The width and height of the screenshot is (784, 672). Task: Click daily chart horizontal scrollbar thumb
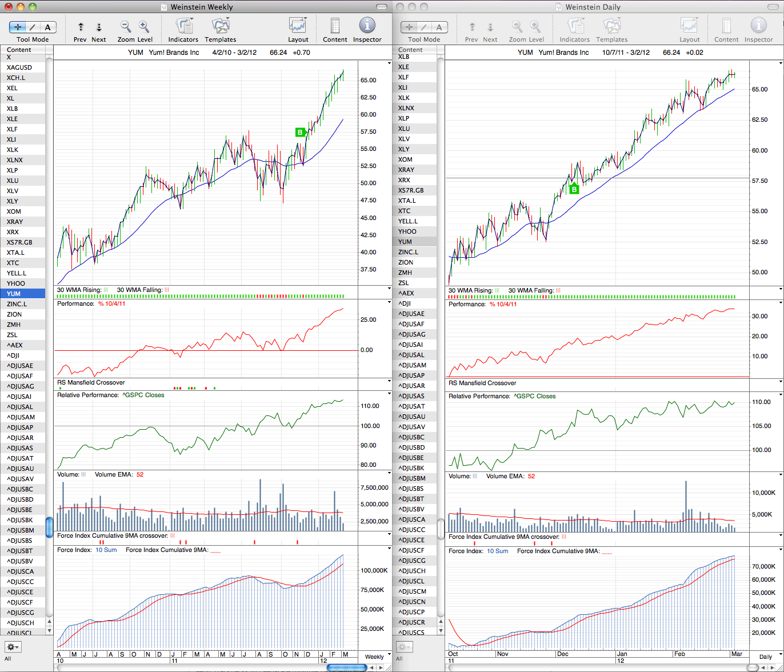[x=753, y=667]
